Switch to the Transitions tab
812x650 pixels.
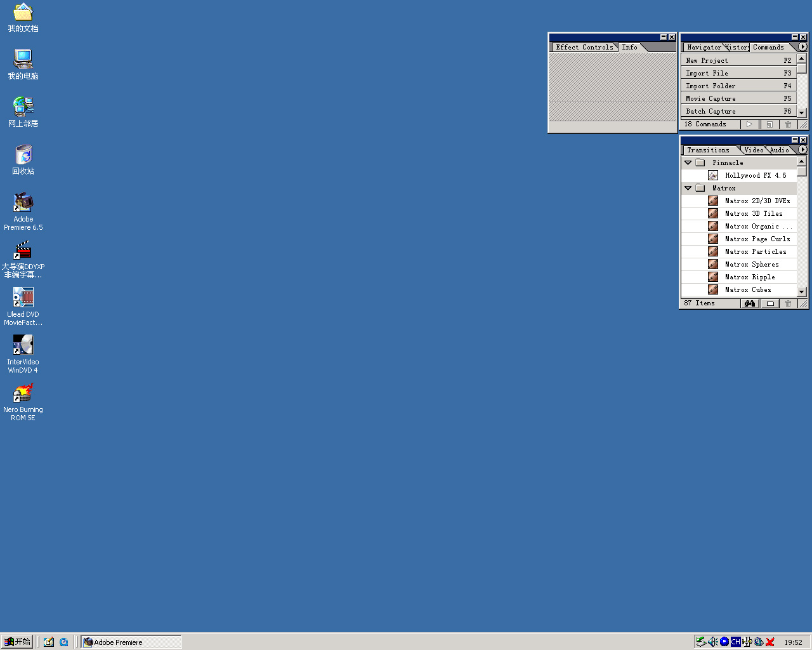coord(709,150)
